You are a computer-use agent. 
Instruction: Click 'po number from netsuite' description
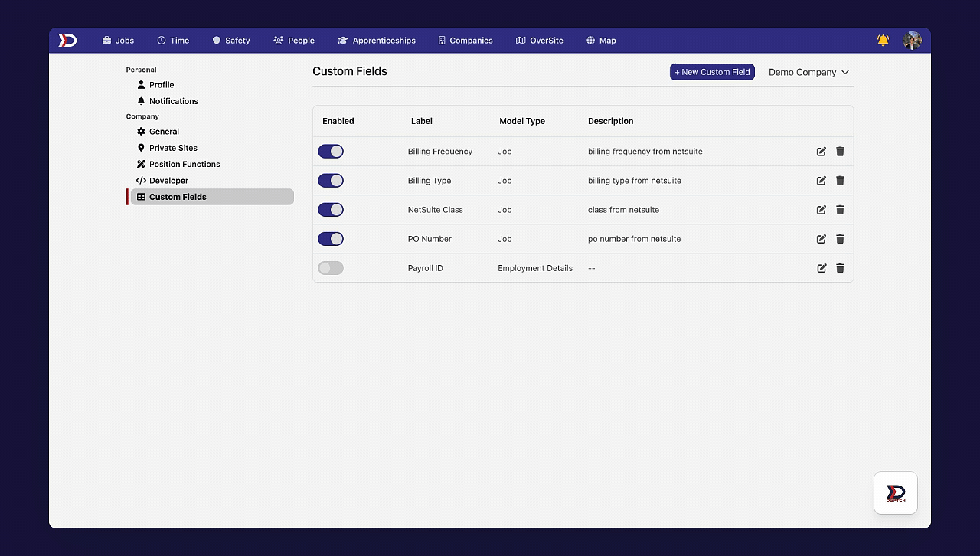click(635, 239)
